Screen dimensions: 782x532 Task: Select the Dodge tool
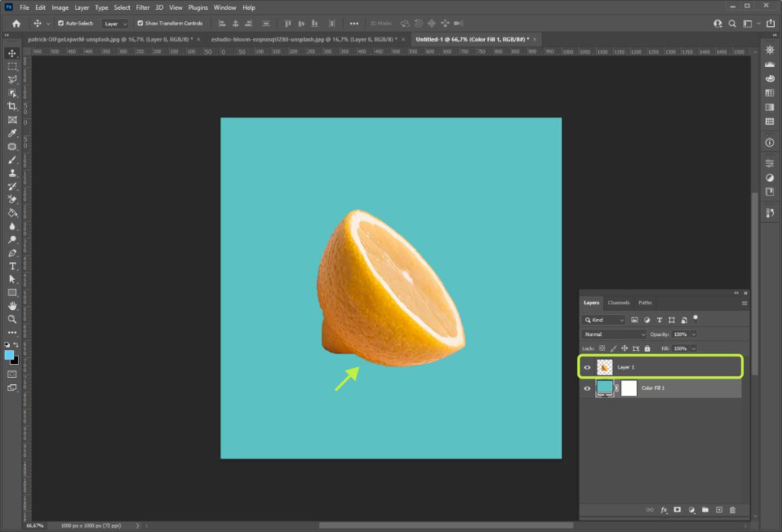12,240
